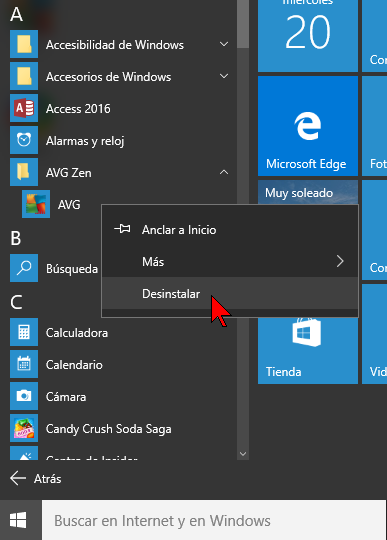The width and height of the screenshot is (387, 540).
Task: Click the Cámara label
Action: [66, 397]
